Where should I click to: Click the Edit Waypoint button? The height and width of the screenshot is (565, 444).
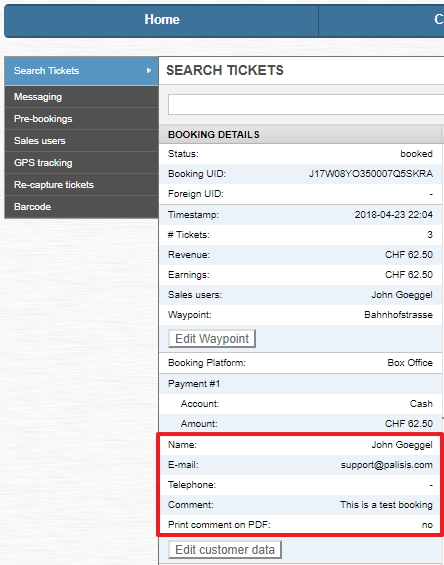tap(212, 339)
